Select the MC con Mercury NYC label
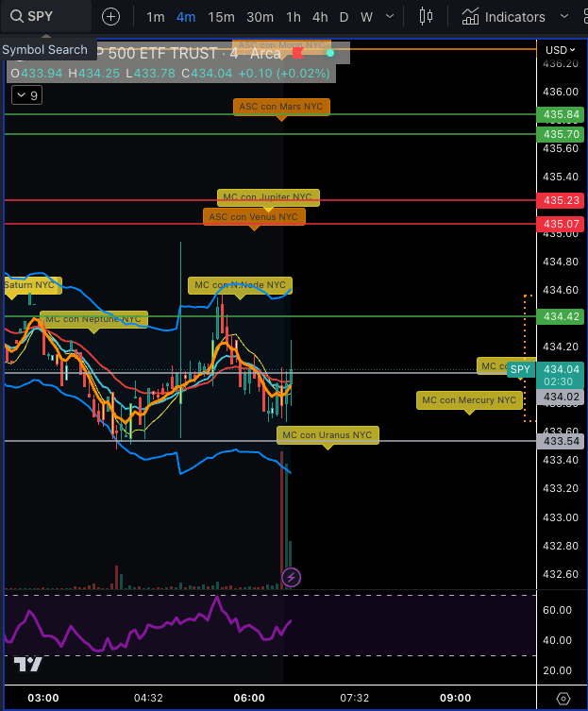The image size is (588, 711). (469, 400)
